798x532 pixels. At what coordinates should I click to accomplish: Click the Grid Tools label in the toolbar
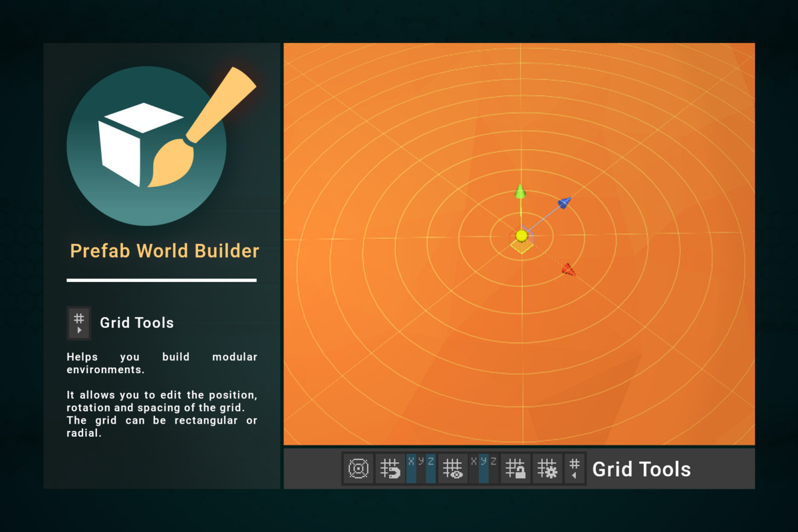pos(642,469)
